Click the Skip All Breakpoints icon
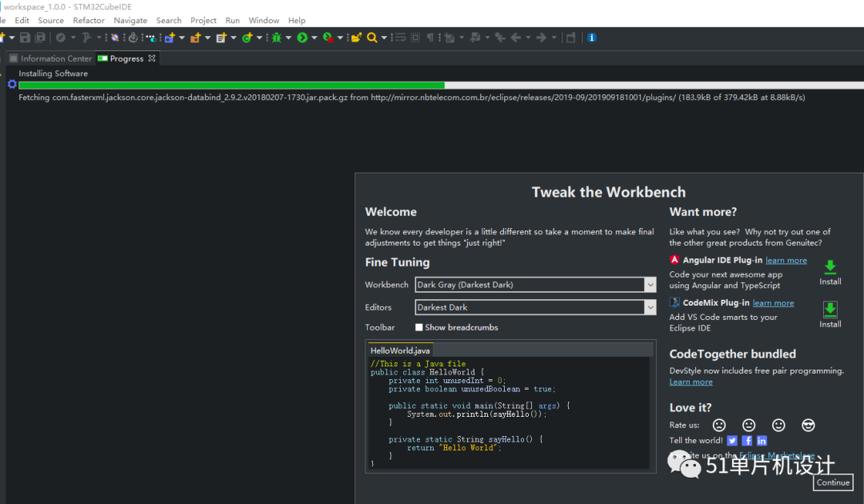This screenshot has width=864, height=504. [x=114, y=38]
